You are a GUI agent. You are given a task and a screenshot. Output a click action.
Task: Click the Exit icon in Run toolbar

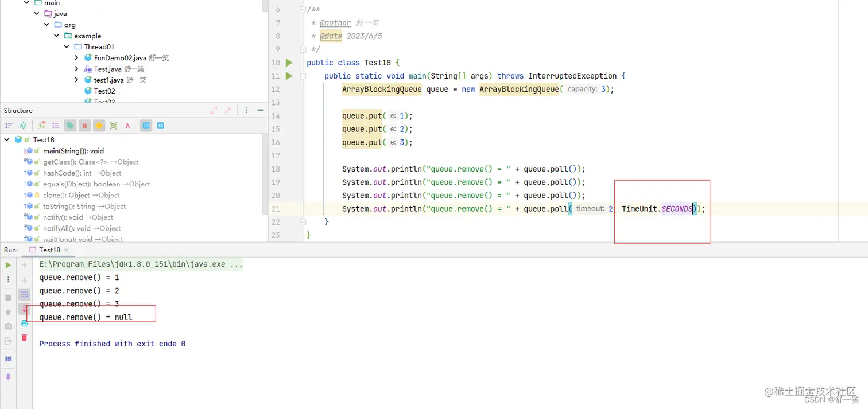(8, 341)
